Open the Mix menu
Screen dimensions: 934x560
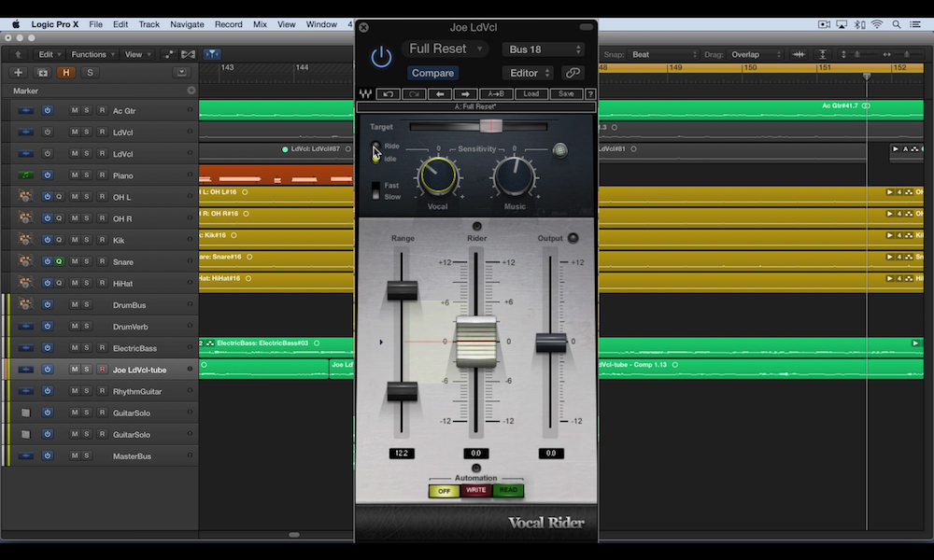coord(260,24)
